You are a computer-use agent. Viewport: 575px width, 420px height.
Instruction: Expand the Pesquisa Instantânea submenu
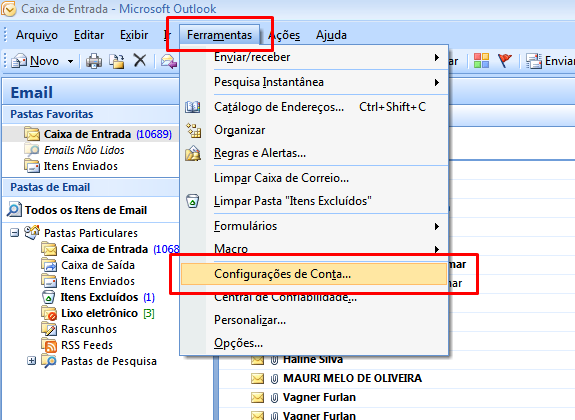pyautogui.click(x=314, y=82)
